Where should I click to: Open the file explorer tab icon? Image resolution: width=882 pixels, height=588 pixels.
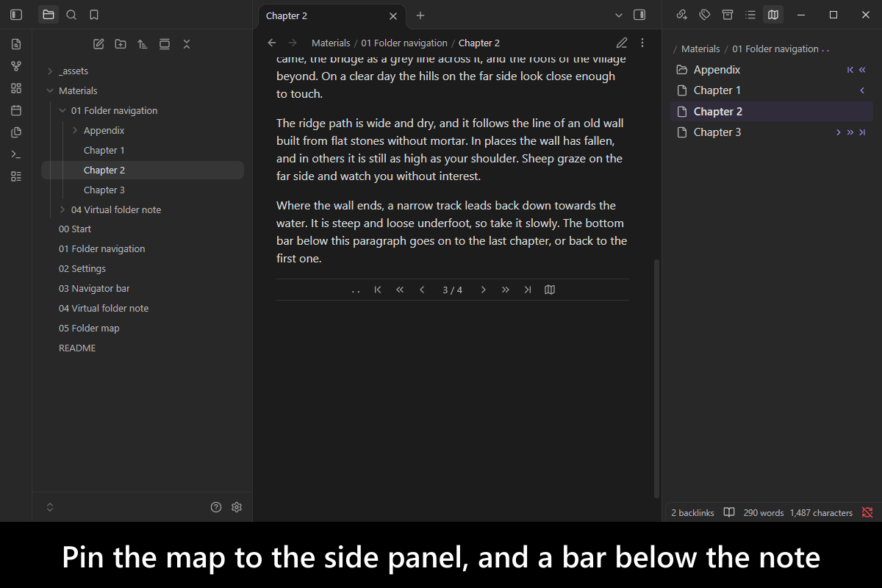coord(49,15)
